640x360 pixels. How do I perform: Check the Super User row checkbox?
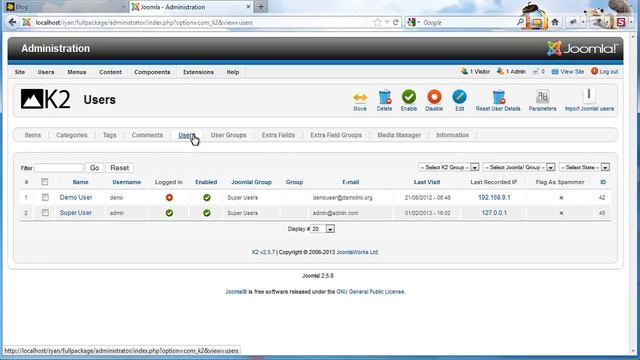[x=45, y=213]
